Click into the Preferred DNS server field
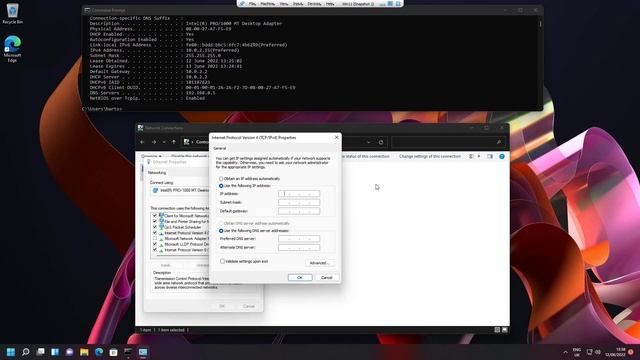Viewport: 640px width, 360px height. pyautogui.click(x=299, y=238)
